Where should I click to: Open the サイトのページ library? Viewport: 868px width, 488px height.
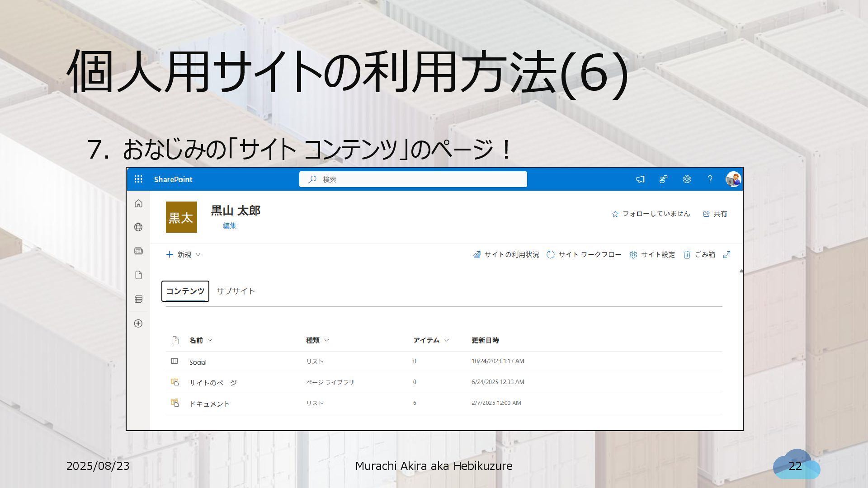pyautogui.click(x=213, y=383)
